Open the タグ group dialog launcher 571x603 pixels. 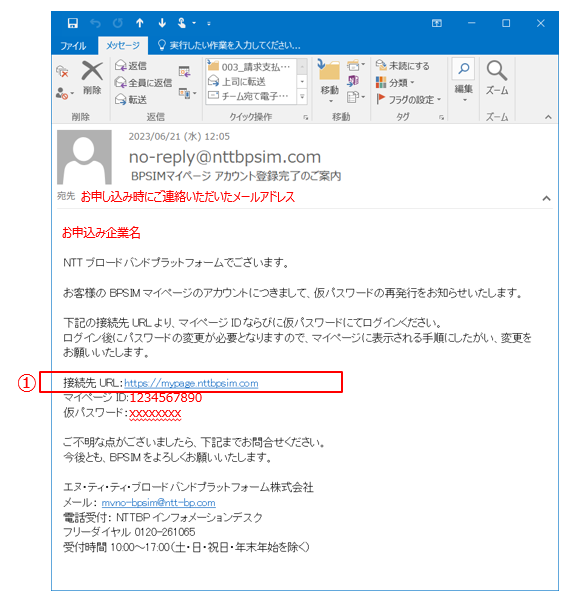441,117
